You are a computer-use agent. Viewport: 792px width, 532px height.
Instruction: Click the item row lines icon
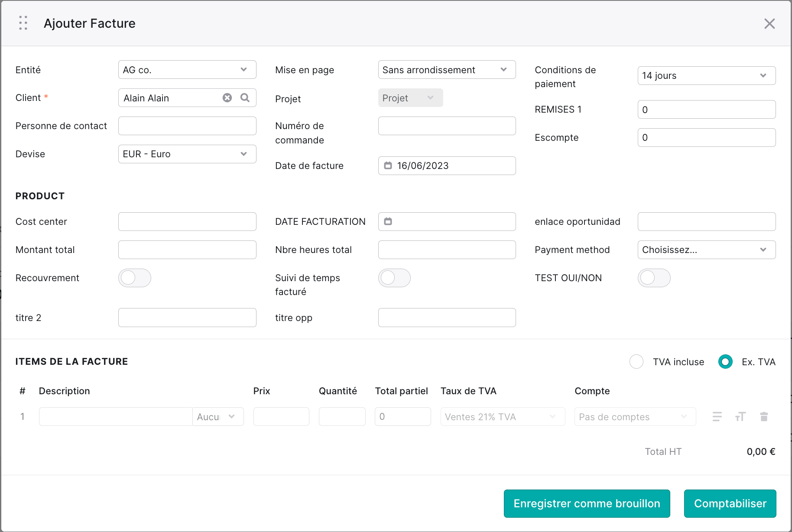coord(717,417)
